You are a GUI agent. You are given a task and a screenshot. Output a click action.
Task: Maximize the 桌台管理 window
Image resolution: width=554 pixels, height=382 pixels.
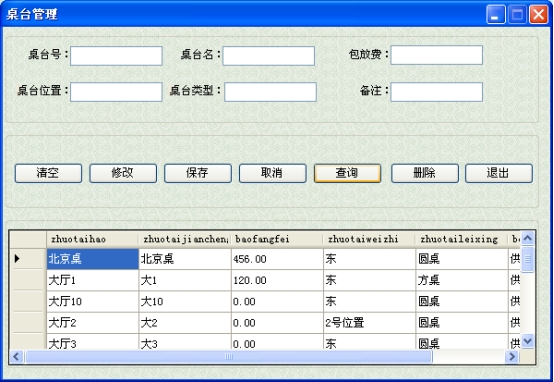click(x=517, y=15)
